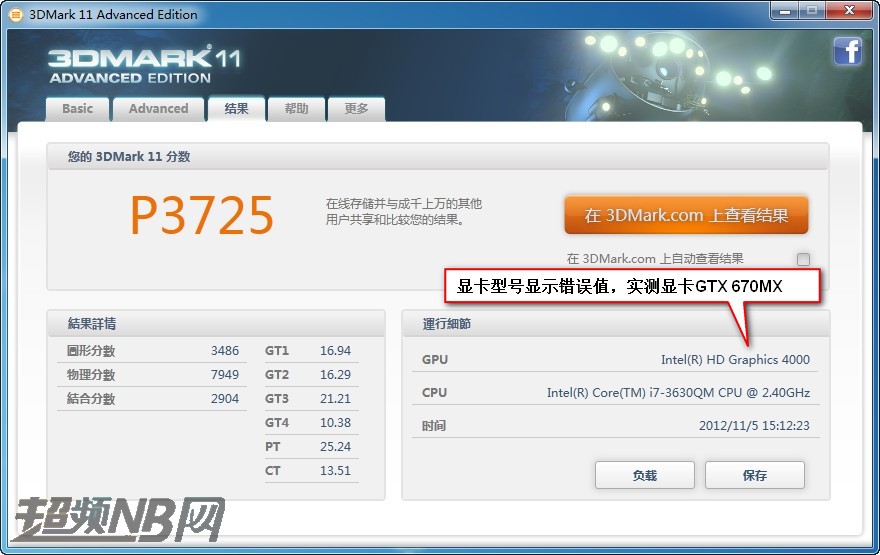
Task: Select the CT result 13.51
Action: [335, 471]
